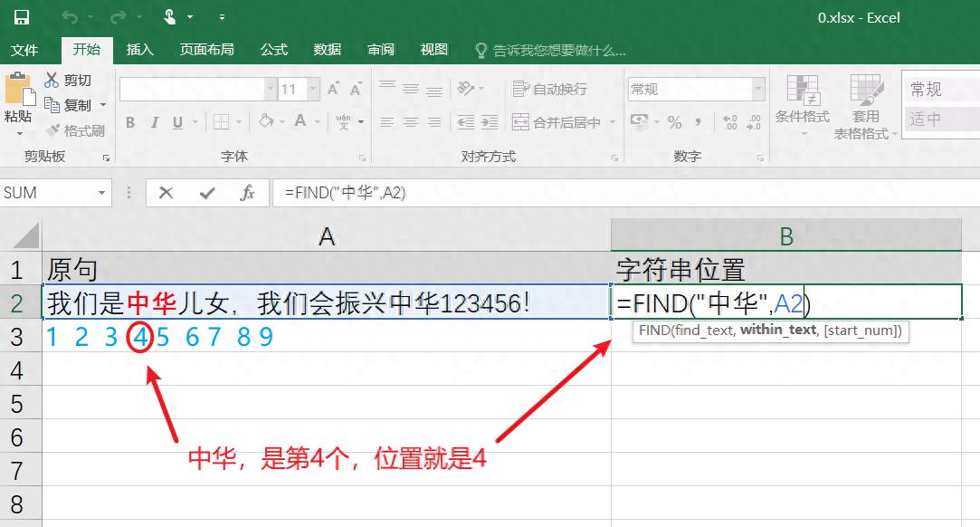980x527 pixels.
Task: Switch to the 插入 ribbon tab
Action: coord(140,50)
